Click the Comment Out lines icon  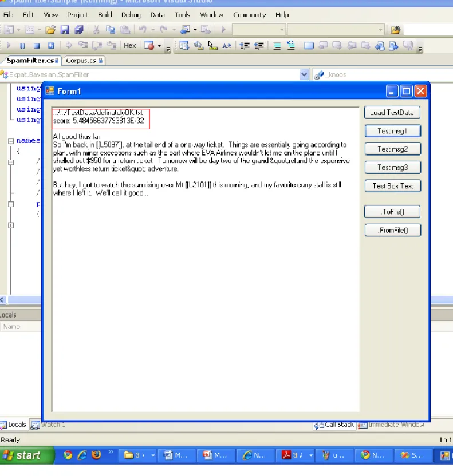point(277,46)
